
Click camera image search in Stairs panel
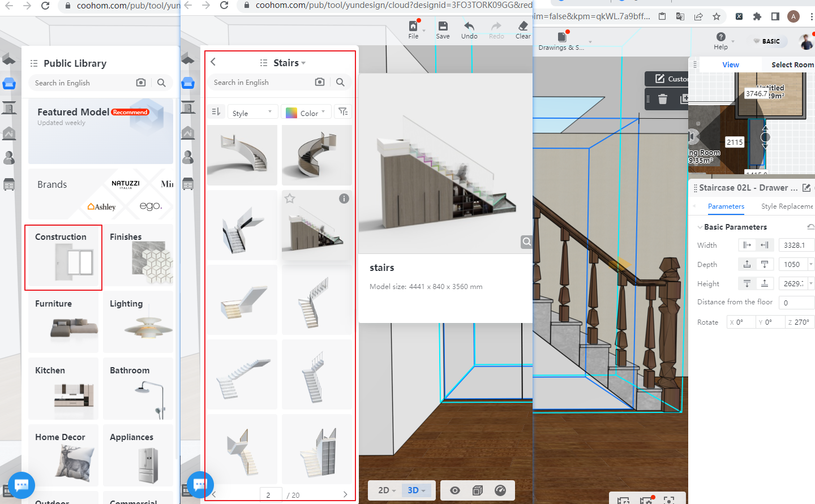click(x=320, y=82)
